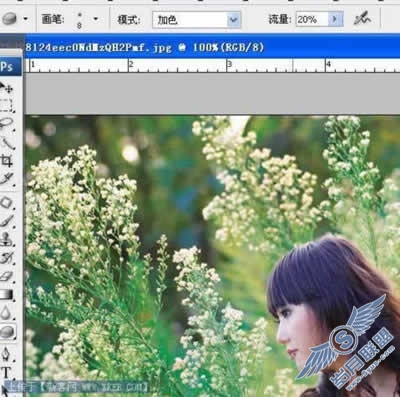Click the sponge tool preset icon
Viewport: 400px width, 397px height.
coord(9,19)
